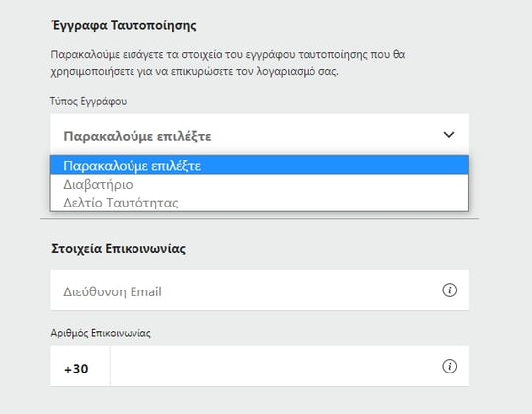Click the Τύπος Εγγράφου label

tap(89, 101)
